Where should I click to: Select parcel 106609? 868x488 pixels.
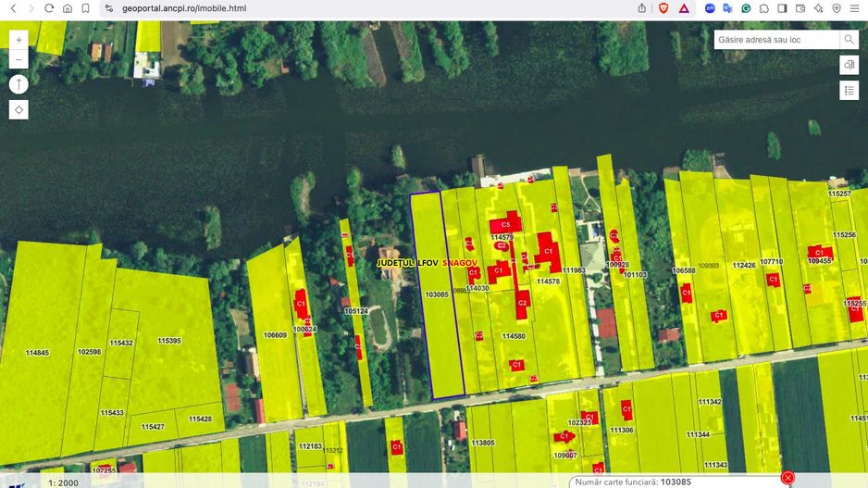(x=275, y=335)
